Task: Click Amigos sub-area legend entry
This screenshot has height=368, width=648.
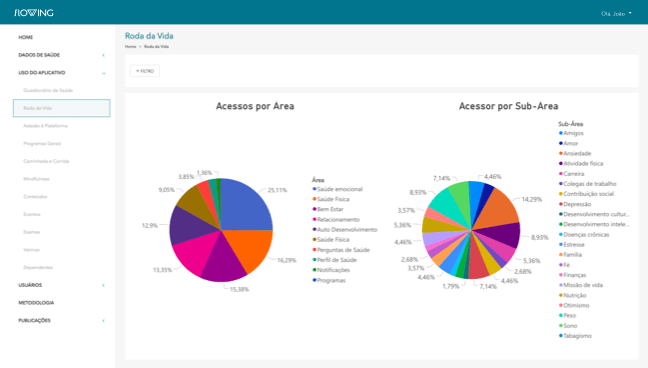Action: point(571,133)
